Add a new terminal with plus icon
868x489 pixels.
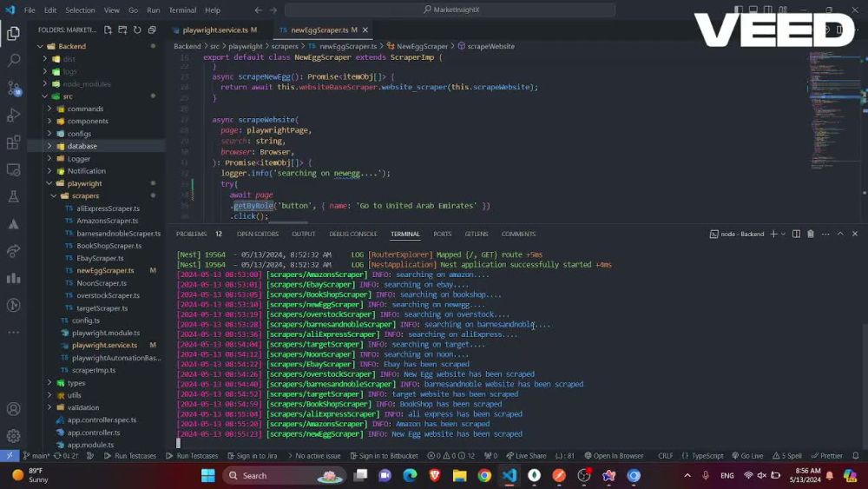pyautogui.click(x=774, y=234)
